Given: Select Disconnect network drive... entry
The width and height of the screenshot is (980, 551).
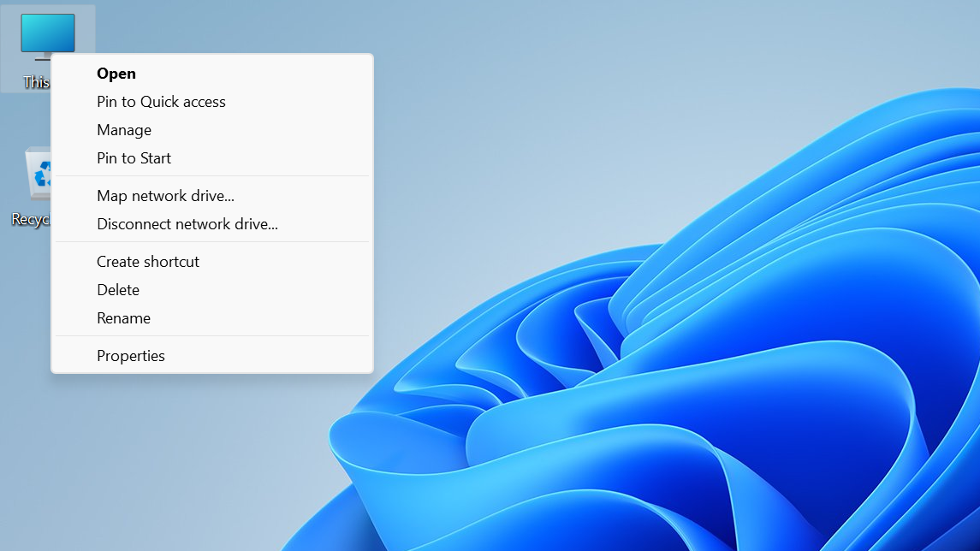Looking at the screenshot, I should coord(187,224).
